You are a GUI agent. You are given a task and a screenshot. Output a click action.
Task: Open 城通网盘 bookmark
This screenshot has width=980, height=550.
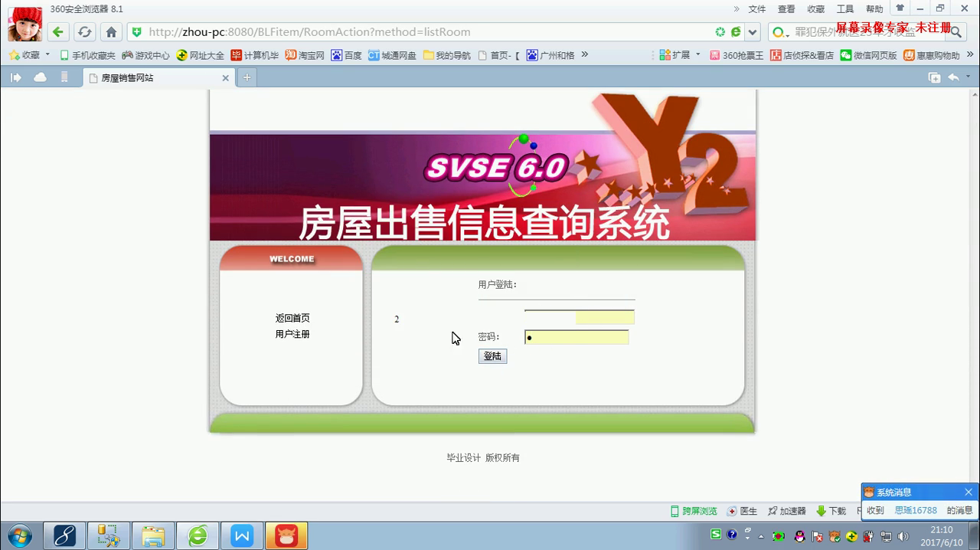[392, 55]
